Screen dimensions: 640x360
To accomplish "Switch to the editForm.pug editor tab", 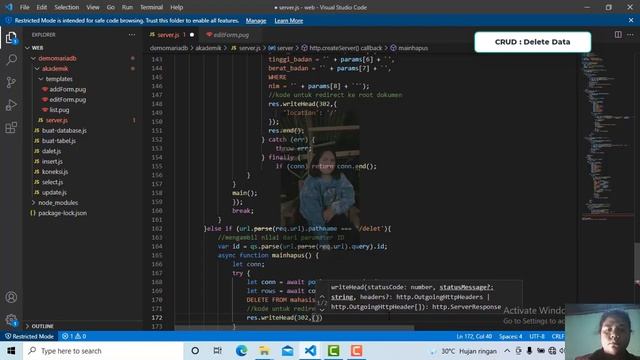I will [x=231, y=35].
